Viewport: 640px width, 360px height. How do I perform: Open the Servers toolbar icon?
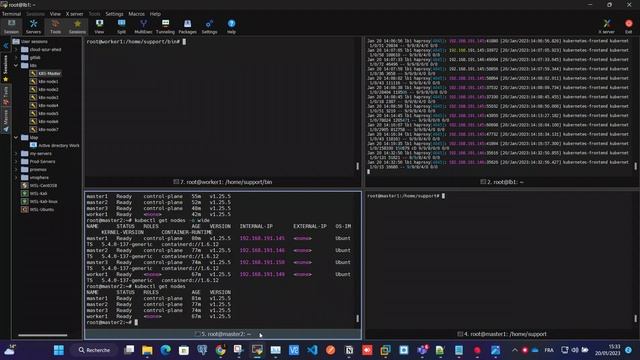[x=33, y=26]
